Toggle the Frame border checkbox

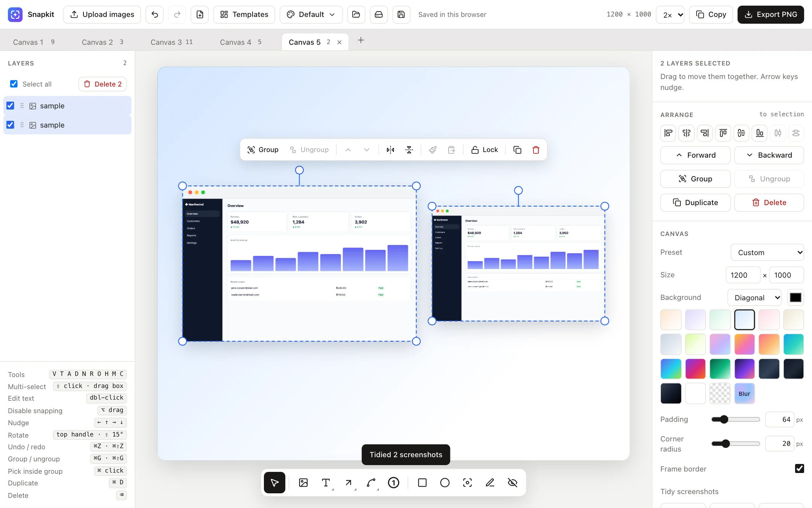800,468
